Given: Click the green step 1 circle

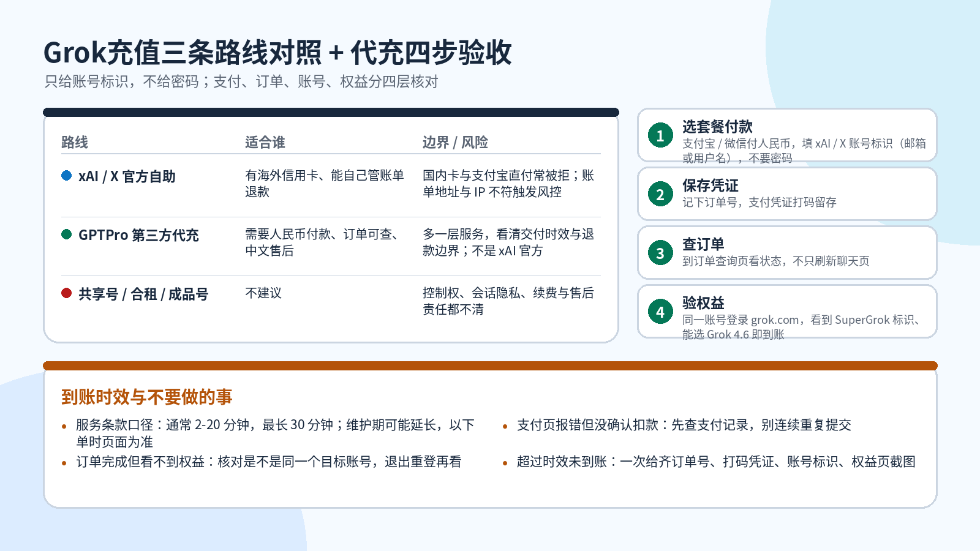Looking at the screenshot, I should pos(660,135).
